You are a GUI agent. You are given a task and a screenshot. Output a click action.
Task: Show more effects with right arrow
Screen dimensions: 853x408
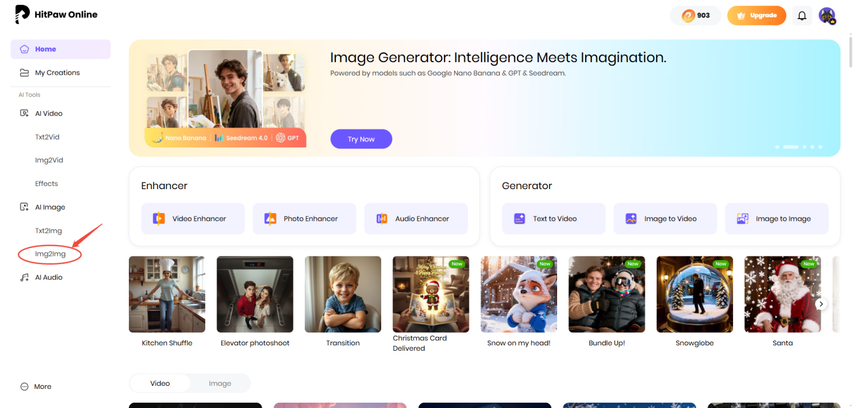pos(821,304)
